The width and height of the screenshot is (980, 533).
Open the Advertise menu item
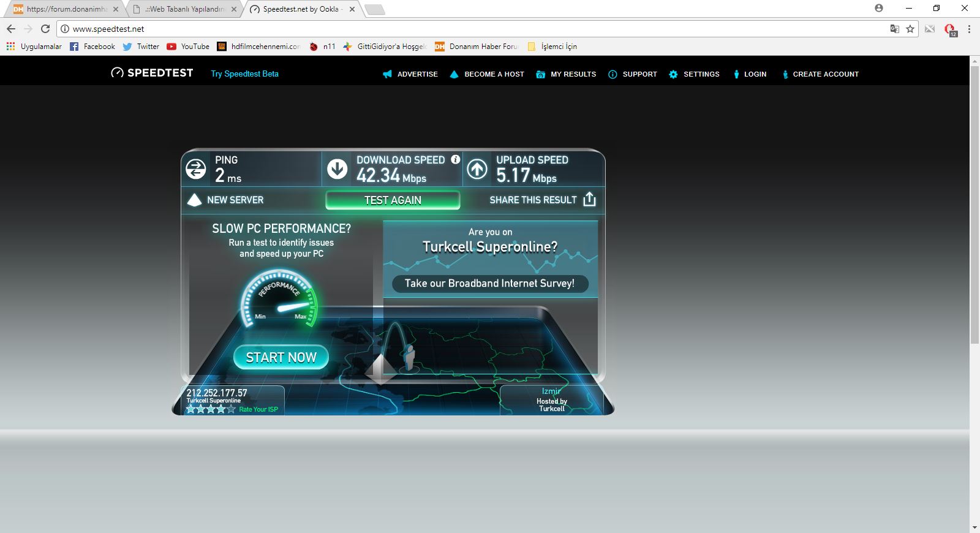410,74
